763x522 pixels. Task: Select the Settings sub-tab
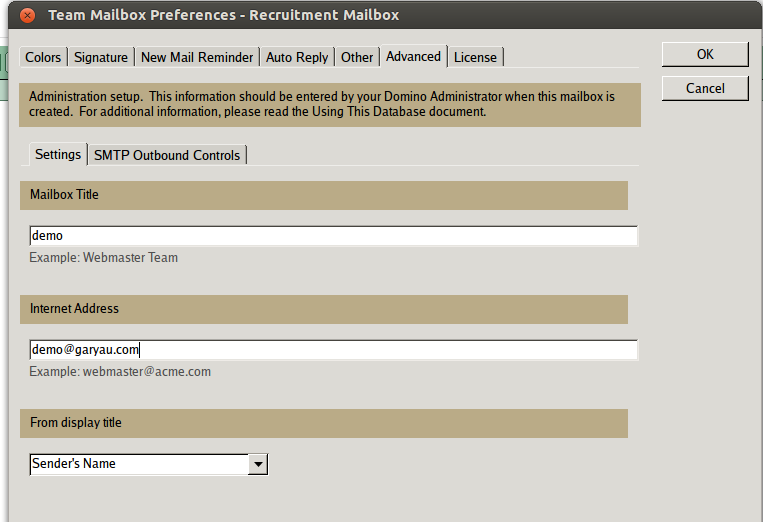[x=58, y=154]
